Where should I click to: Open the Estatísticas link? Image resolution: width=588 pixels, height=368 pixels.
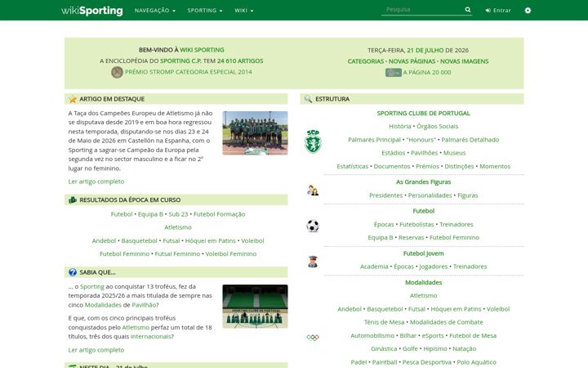[353, 166]
